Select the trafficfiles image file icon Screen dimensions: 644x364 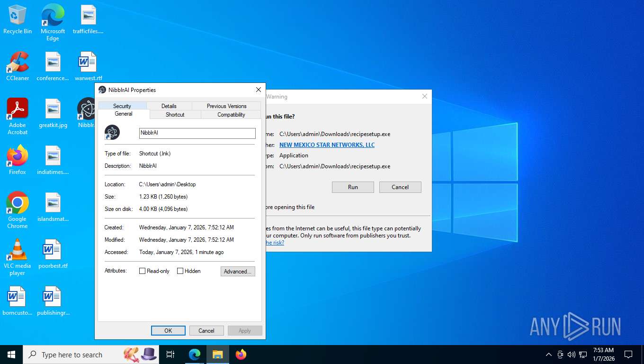[x=88, y=20]
